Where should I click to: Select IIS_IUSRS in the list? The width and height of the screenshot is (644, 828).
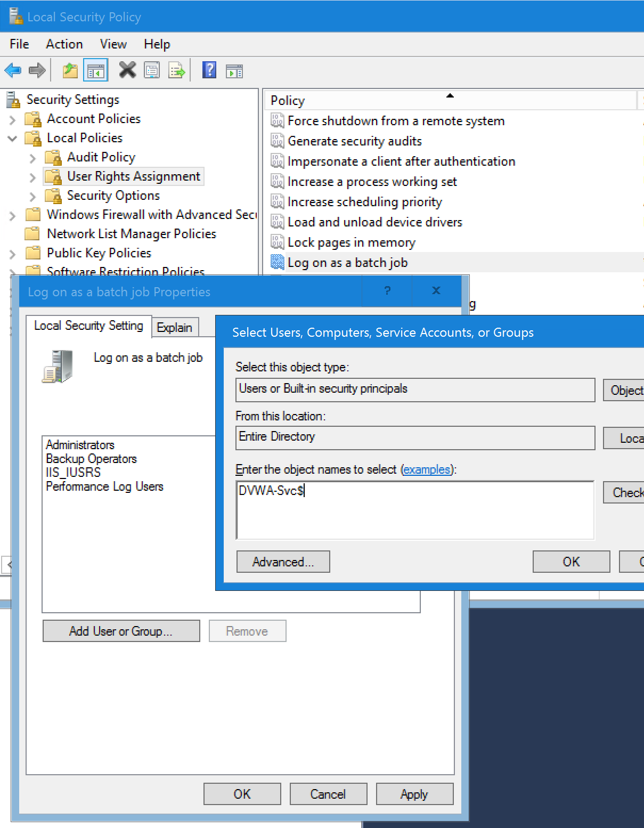tap(73, 473)
